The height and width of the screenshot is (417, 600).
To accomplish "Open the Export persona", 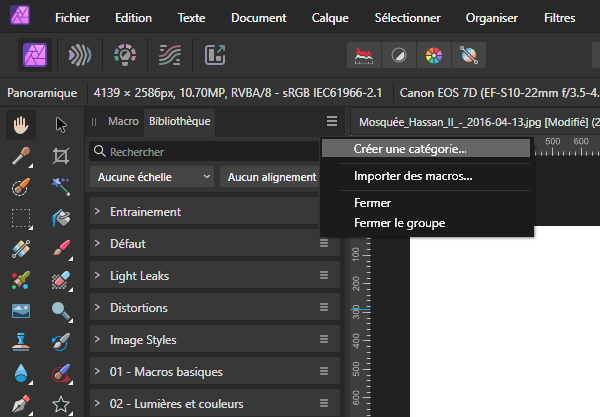I will (x=214, y=55).
